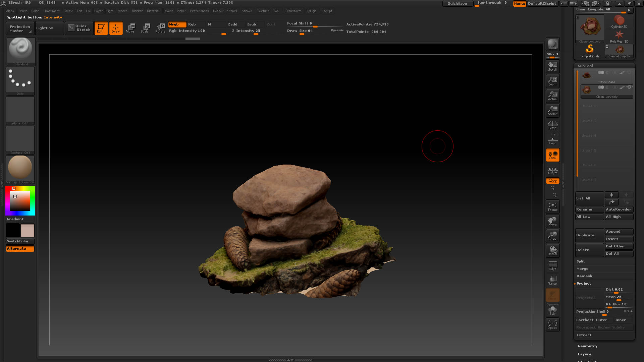Expand the Geometry palette section
The image size is (644, 362).
coord(588,346)
